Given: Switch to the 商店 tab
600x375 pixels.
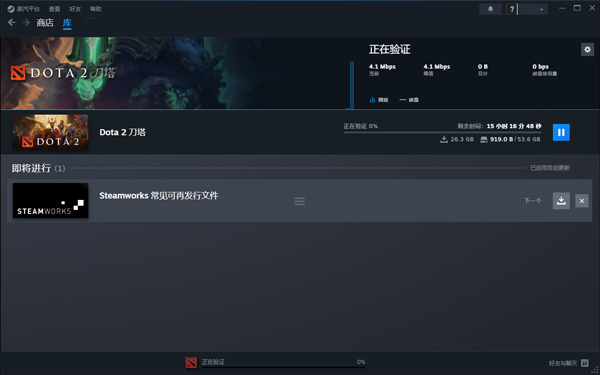Looking at the screenshot, I should (x=45, y=23).
